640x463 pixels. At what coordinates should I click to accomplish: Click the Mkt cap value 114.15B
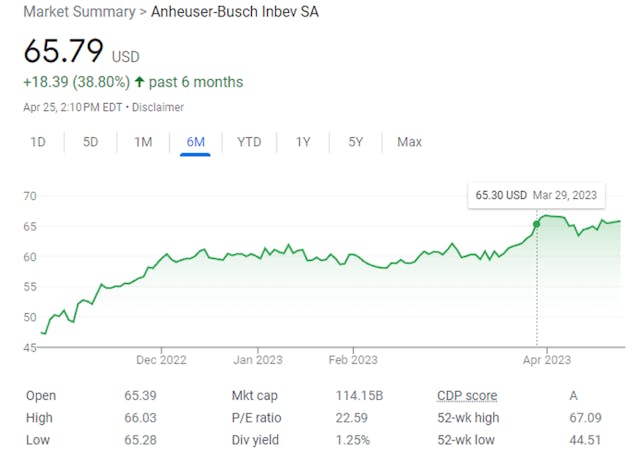click(360, 396)
